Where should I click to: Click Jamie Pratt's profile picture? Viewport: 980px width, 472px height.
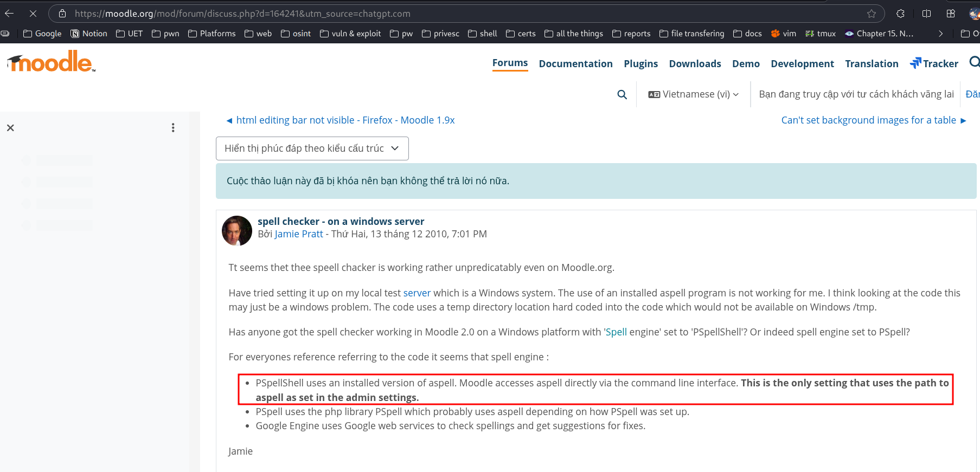(237, 230)
